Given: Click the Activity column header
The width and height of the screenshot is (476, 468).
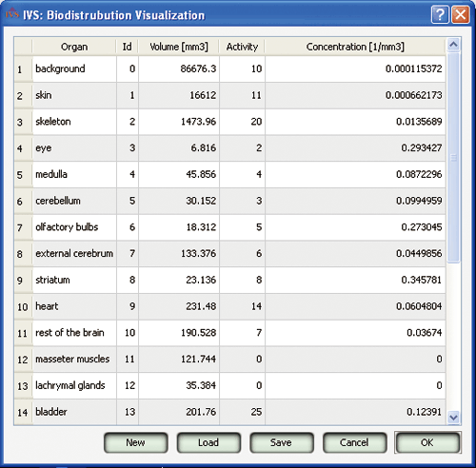Looking at the screenshot, I should [x=242, y=47].
